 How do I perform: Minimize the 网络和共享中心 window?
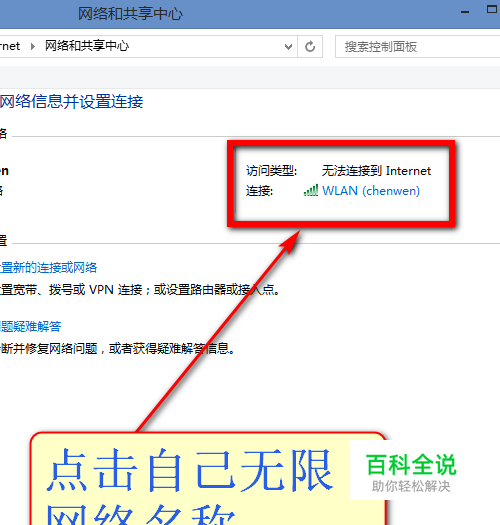coord(465,12)
